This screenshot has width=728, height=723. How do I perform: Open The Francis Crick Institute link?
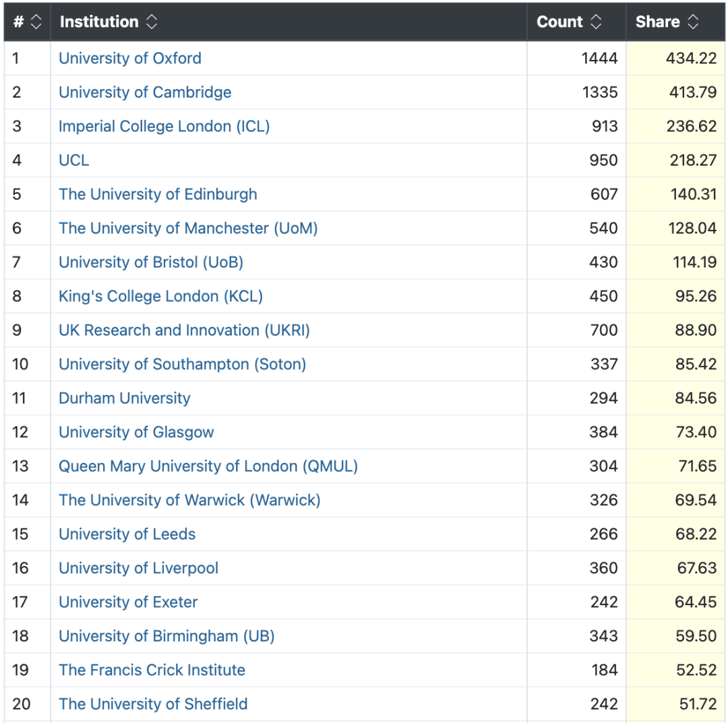pos(152,670)
